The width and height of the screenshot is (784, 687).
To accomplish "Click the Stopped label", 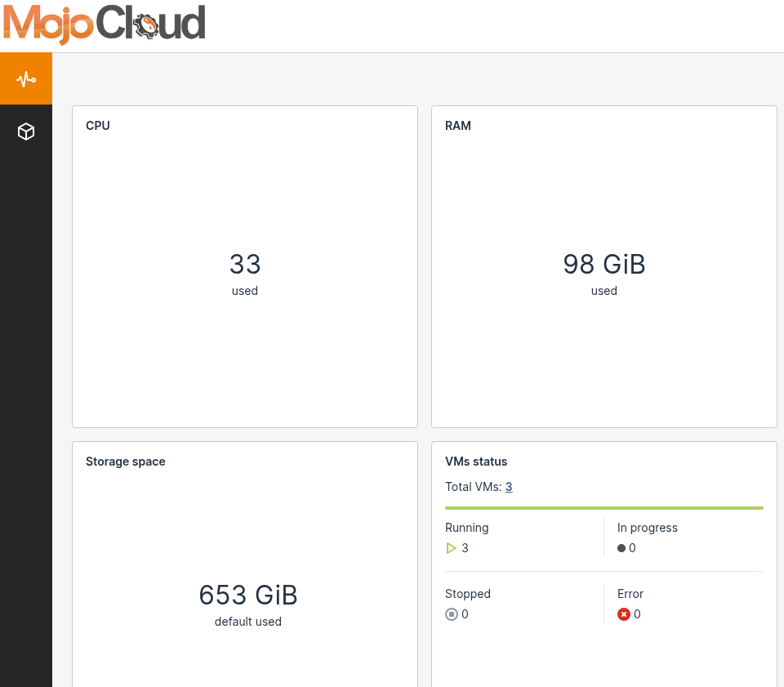I will 467,594.
